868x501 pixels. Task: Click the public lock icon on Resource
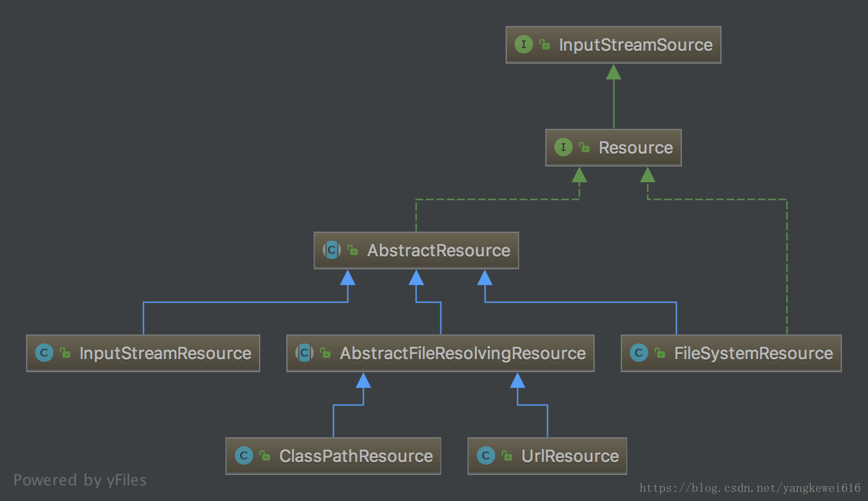pos(584,148)
